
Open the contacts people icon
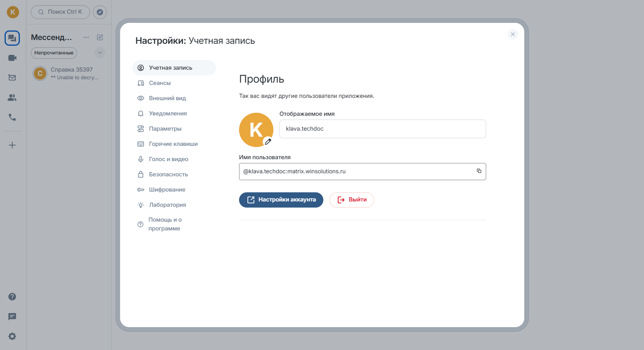12,97
